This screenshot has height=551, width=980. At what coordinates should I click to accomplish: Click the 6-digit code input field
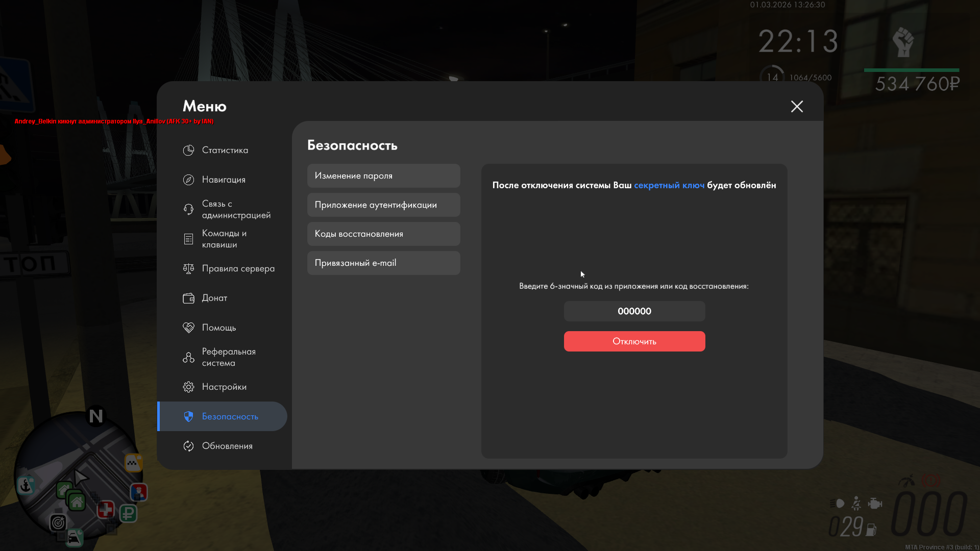coord(634,311)
